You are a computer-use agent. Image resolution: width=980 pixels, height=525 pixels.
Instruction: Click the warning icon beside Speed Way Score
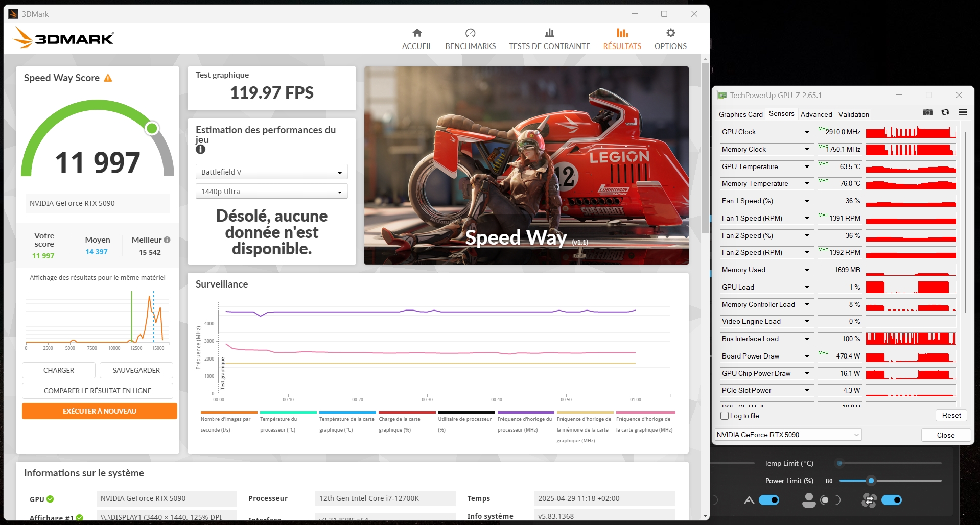click(108, 78)
